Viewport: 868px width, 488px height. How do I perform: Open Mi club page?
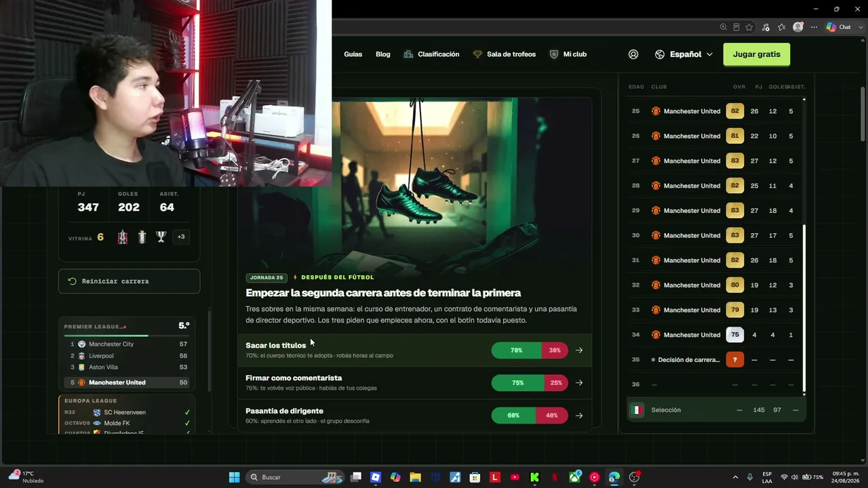[x=568, y=54]
